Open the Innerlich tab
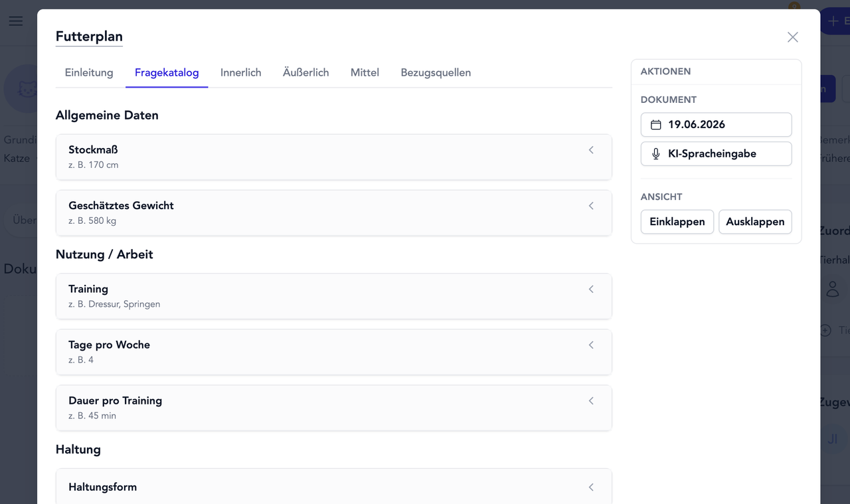Image resolution: width=850 pixels, height=504 pixels. tap(241, 73)
